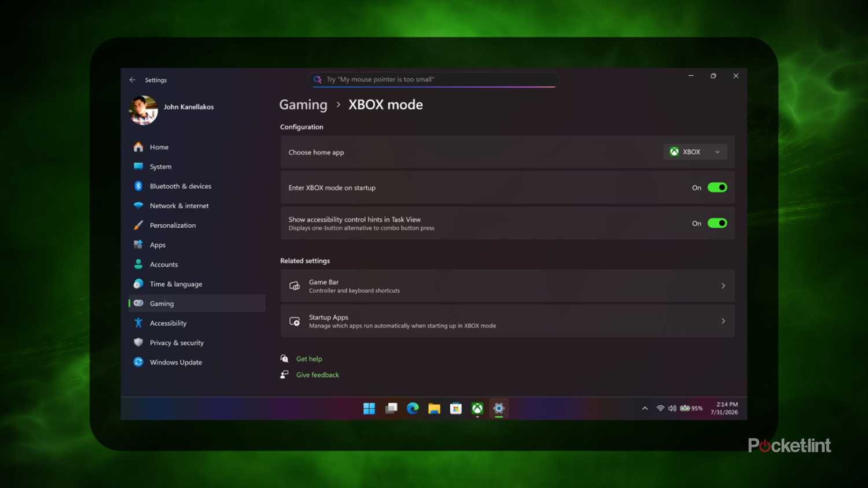Restore down the Settings window
Screen dimensions: 868x488
(x=713, y=76)
